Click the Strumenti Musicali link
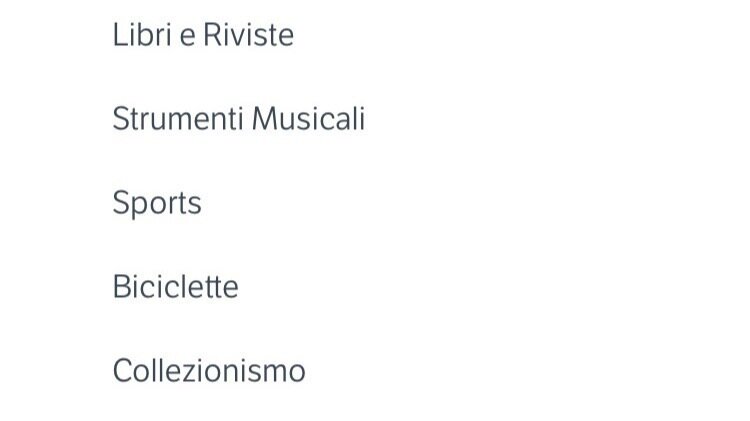 coord(238,119)
